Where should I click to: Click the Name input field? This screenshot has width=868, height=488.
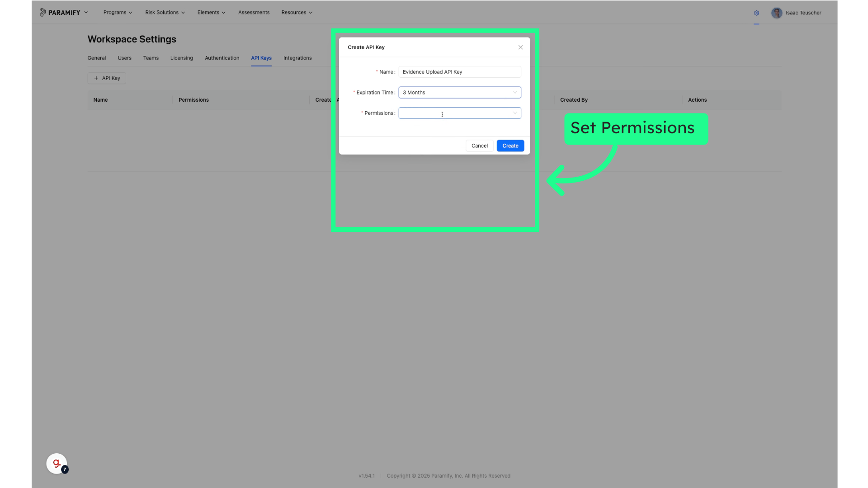(x=460, y=72)
